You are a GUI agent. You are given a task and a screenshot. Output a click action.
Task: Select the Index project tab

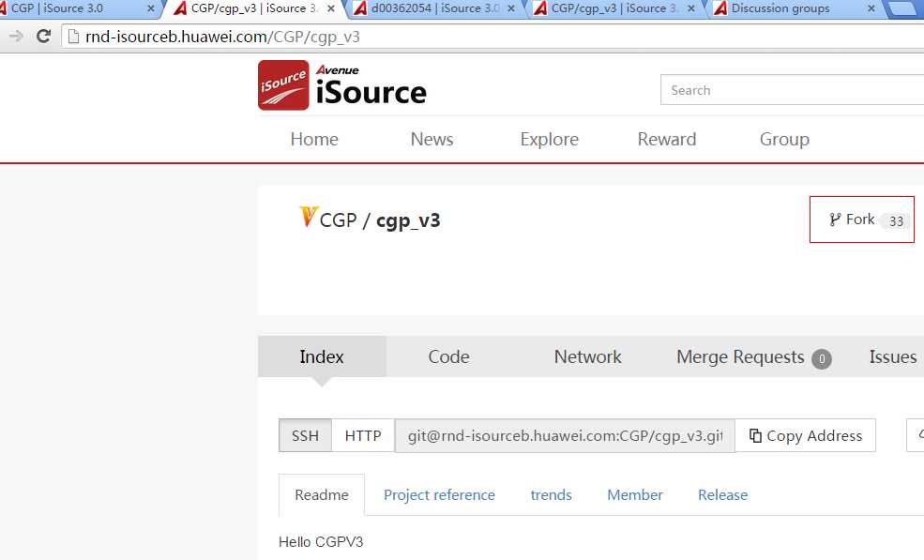[322, 356]
